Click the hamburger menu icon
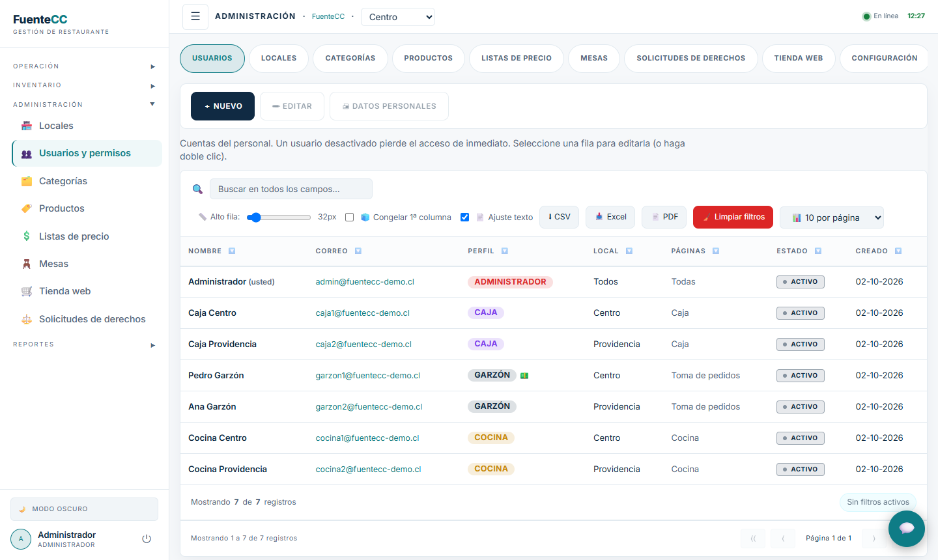The height and width of the screenshot is (560, 938). pos(195,17)
